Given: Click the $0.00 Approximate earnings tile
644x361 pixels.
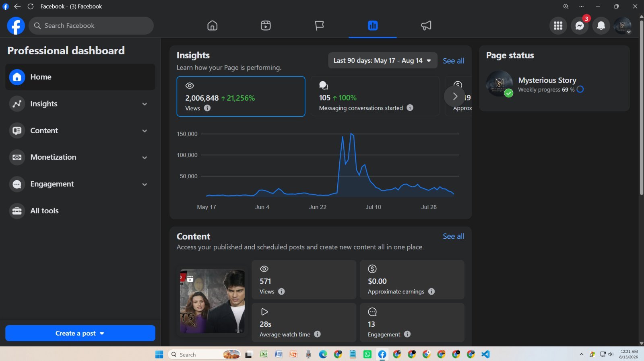Looking at the screenshot, I should [x=412, y=280].
